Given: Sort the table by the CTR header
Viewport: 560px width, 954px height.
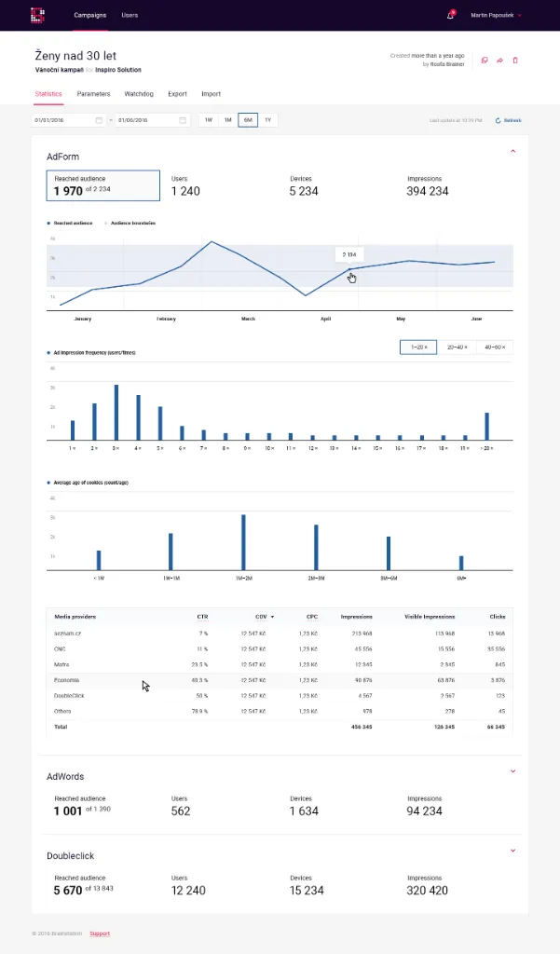Looking at the screenshot, I should pos(203,617).
